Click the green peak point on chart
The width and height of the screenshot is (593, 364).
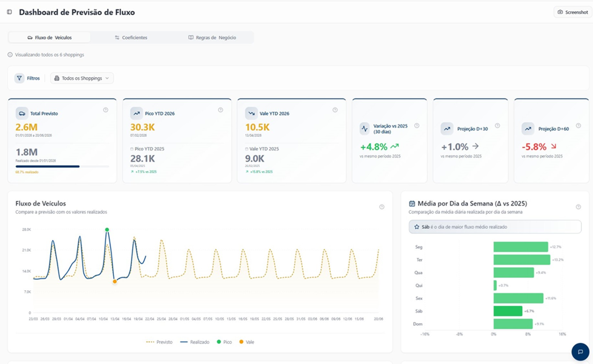[x=107, y=230]
